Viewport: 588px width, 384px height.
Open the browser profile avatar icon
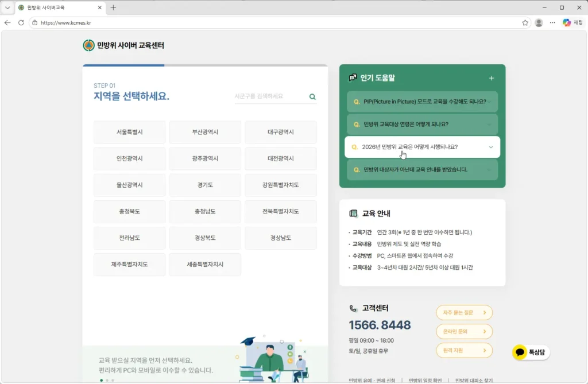pyautogui.click(x=539, y=23)
